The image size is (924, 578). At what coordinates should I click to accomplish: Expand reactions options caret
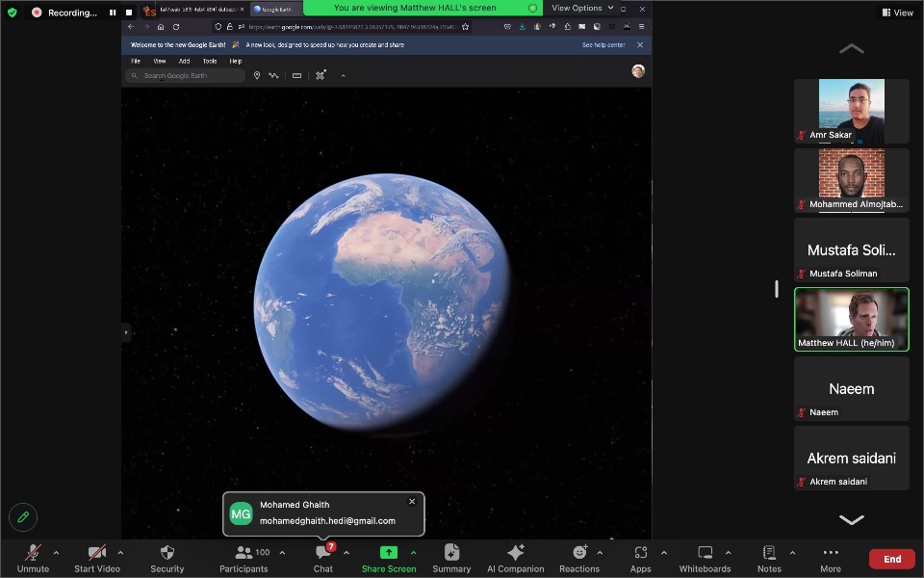coord(600,553)
